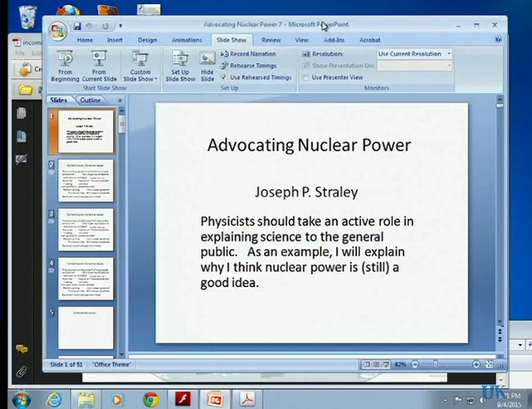Screen dimensions: 532x409
Task: Start slide show From Current Slide
Action: (99, 66)
